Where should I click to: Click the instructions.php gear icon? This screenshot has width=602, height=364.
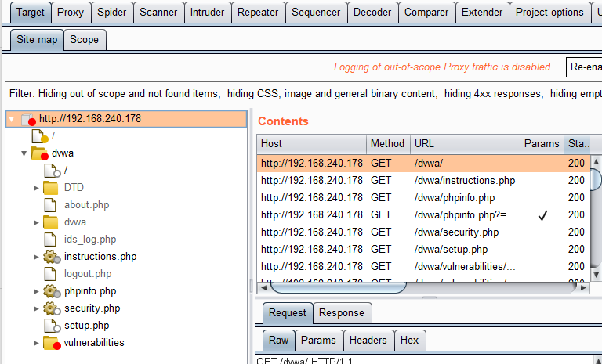click(x=52, y=257)
